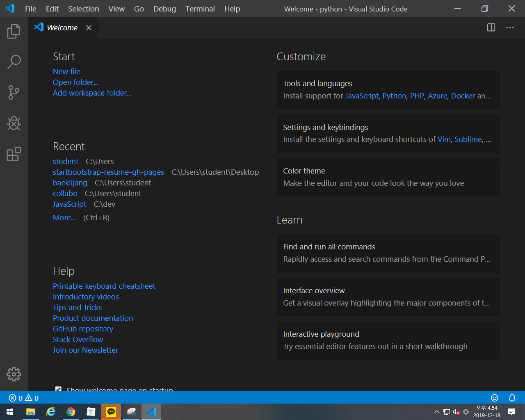The image size is (525, 420).
Task: Click the feedback smiley icon in status bar
Action: click(495, 398)
